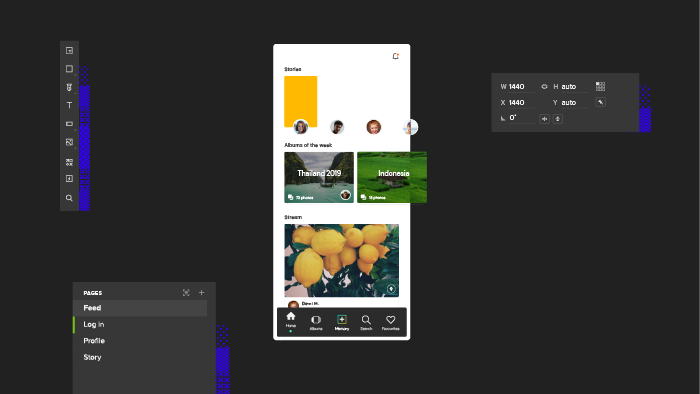Flip element horizontally

tap(544, 119)
